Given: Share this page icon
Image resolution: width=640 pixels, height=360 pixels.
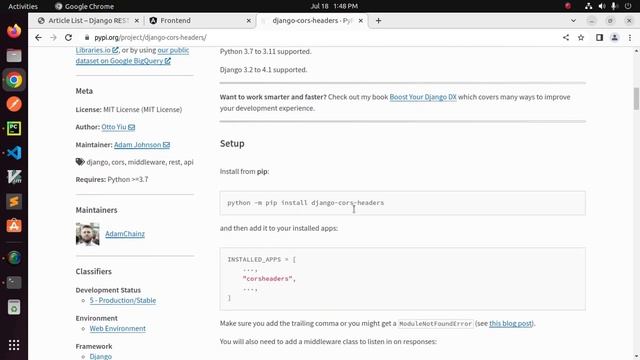Looking at the screenshot, I should [566, 38].
